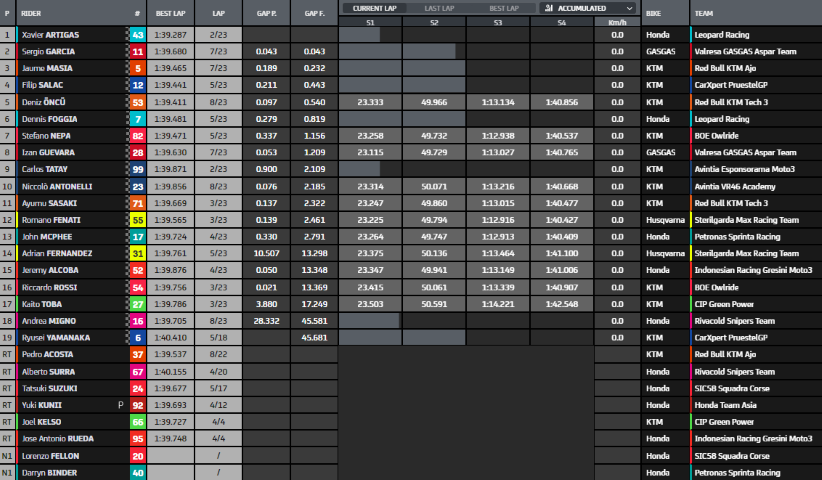
Task: Select Andrea Migno's pink 16 badge
Action: click(137, 321)
